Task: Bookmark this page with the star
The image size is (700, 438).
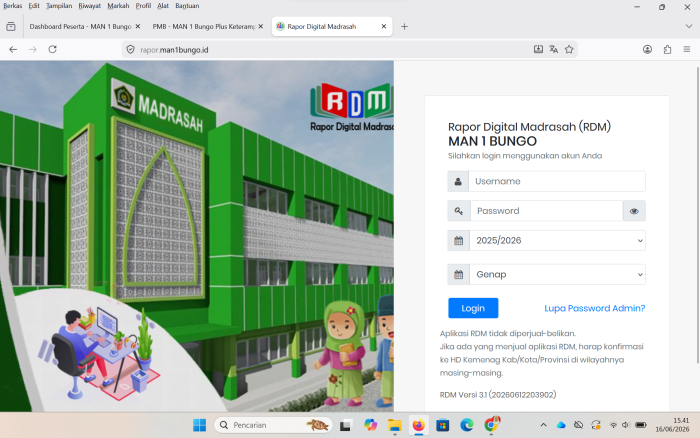Action: [x=569, y=49]
